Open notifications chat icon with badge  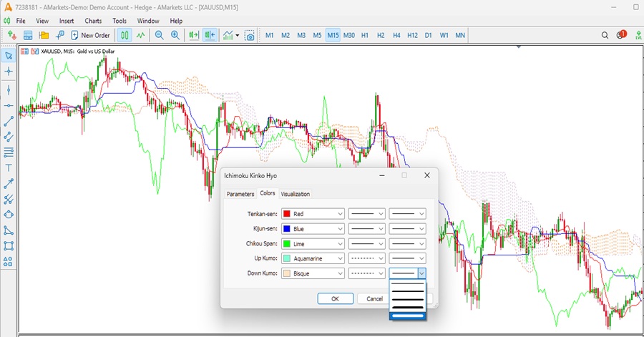pos(620,35)
